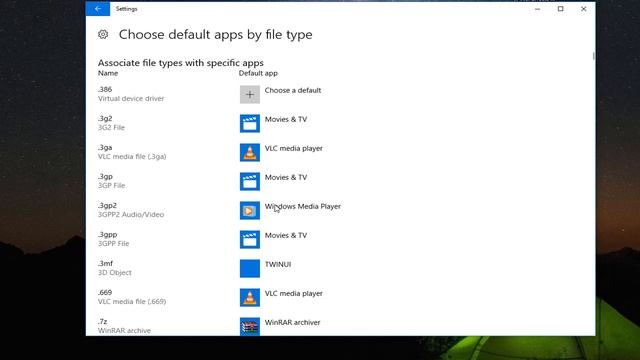640x360 pixels.
Task: Select the .3gp2 file extension text
Action: pos(107,205)
